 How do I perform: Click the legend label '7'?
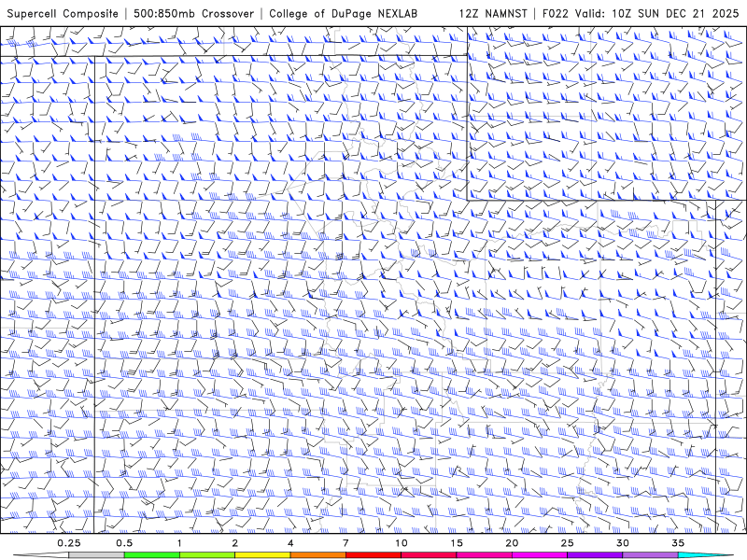pyautogui.click(x=345, y=543)
